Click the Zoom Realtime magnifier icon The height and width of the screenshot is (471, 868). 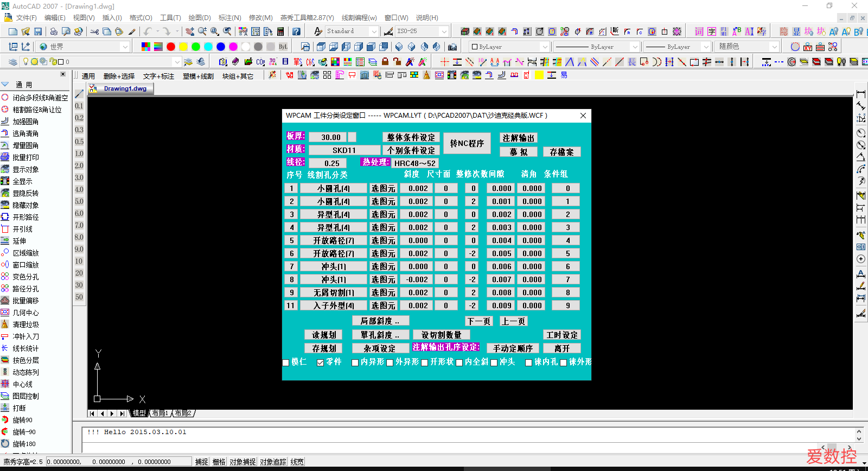[202, 31]
